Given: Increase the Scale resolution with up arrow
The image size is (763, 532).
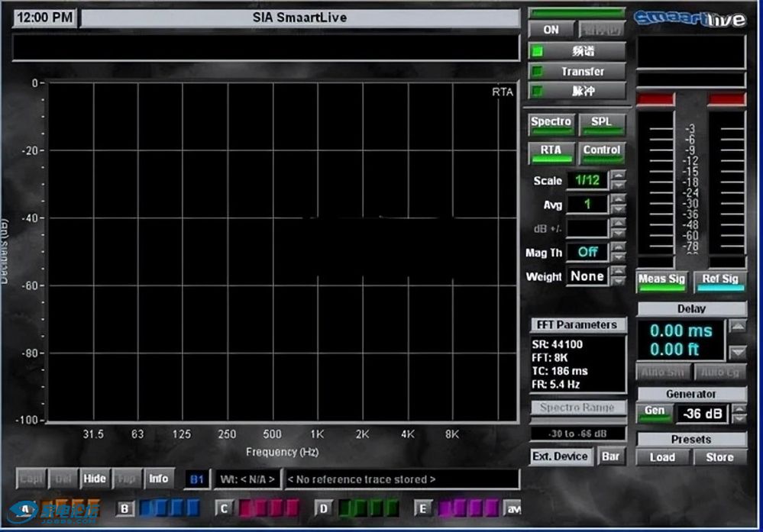Looking at the screenshot, I should coord(618,175).
